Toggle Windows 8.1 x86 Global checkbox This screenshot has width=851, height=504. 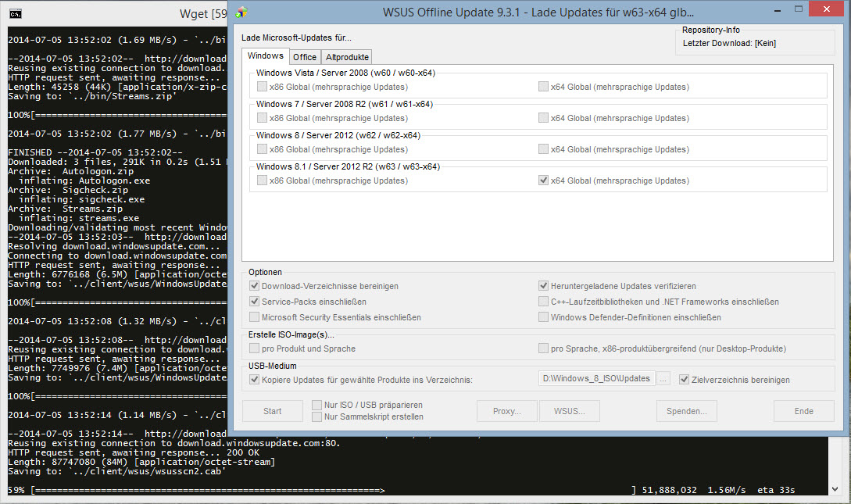pyautogui.click(x=262, y=181)
